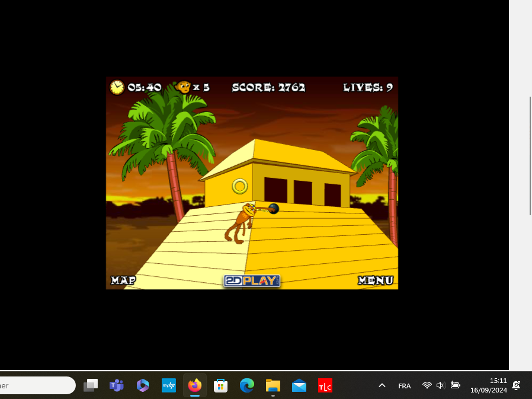Viewport: 532px width, 399px height.
Task: Click the middle dark doorway of the hut
Action: point(303,193)
